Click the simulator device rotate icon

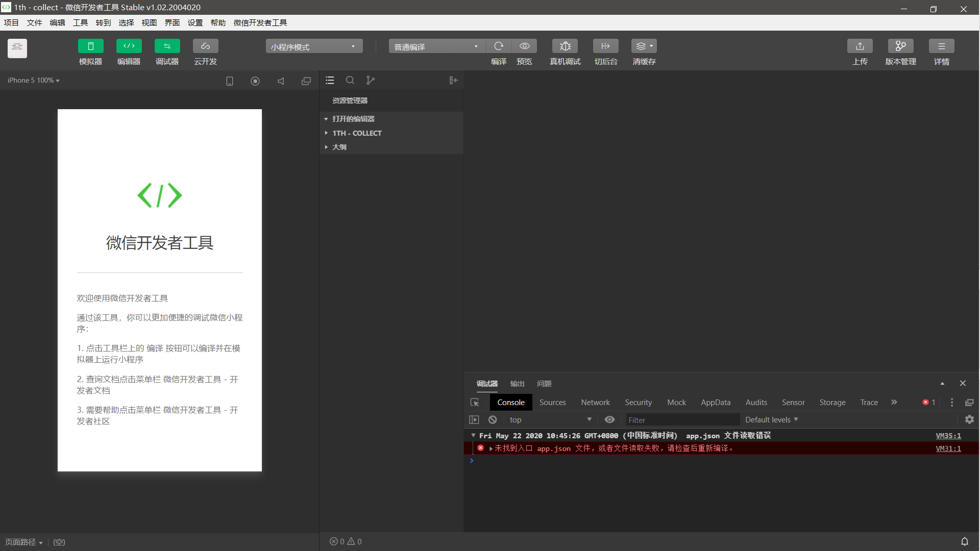(x=230, y=81)
